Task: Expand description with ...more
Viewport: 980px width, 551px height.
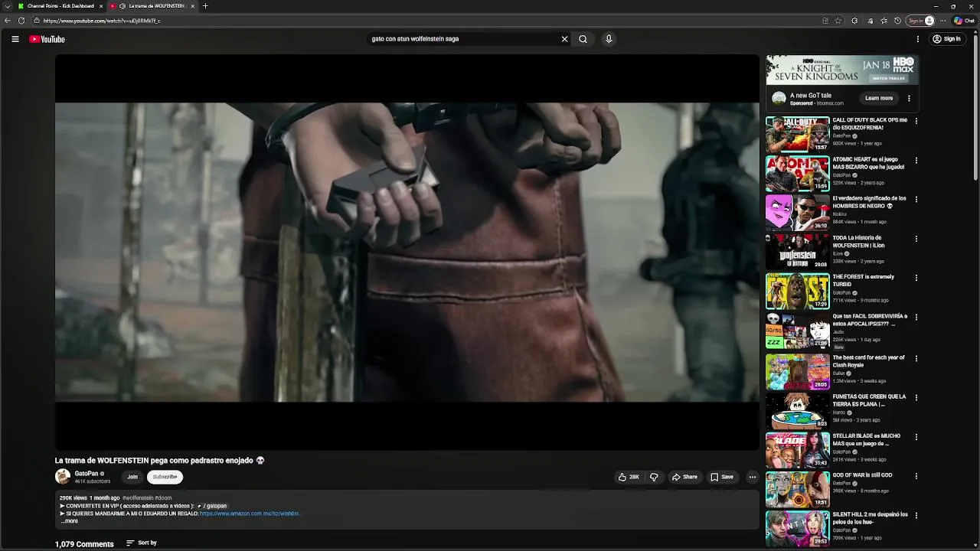Action: (x=69, y=521)
